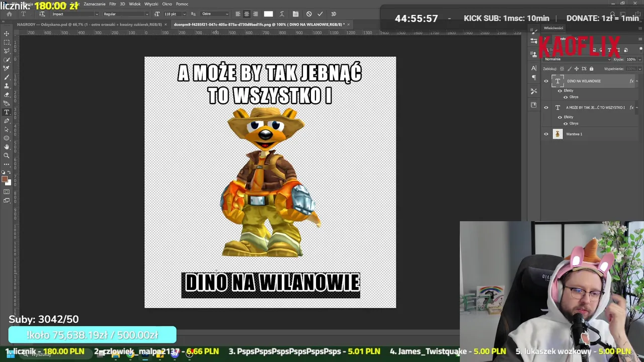Open the Edit Toolbar three-dots button
The width and height of the screenshot is (644, 362).
(x=7, y=164)
